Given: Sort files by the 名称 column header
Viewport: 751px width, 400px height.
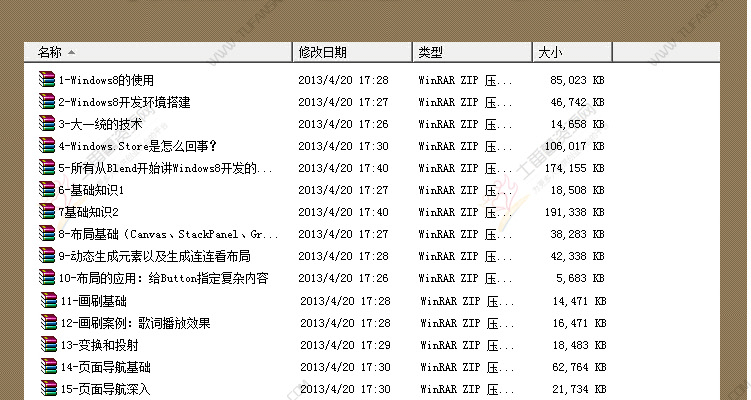Looking at the screenshot, I should coord(158,52).
